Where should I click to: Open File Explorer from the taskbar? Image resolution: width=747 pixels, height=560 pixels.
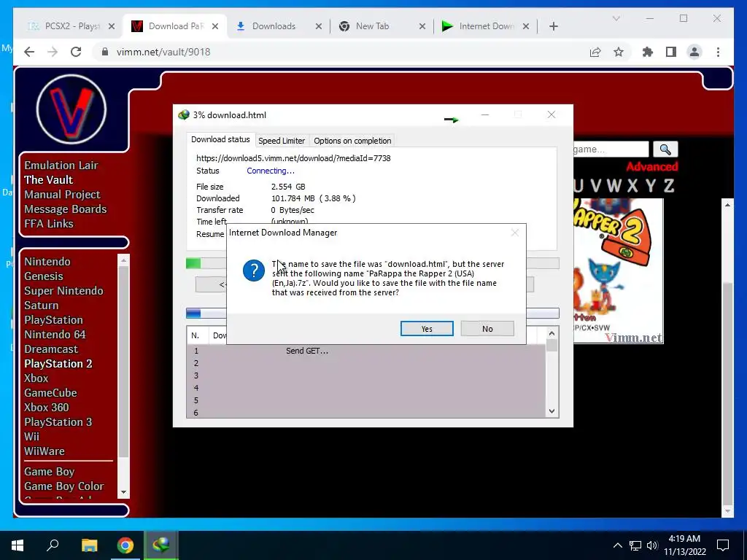pyautogui.click(x=89, y=545)
